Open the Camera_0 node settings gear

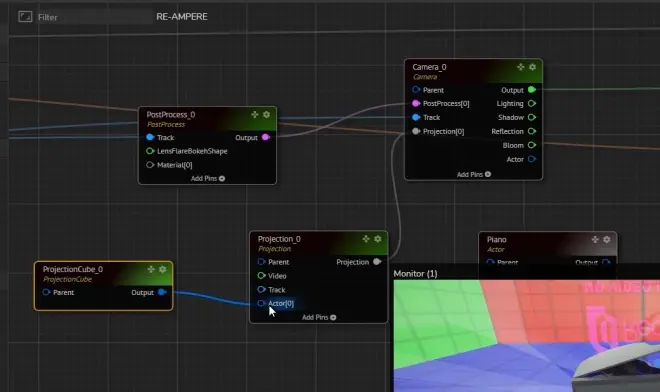[532, 67]
